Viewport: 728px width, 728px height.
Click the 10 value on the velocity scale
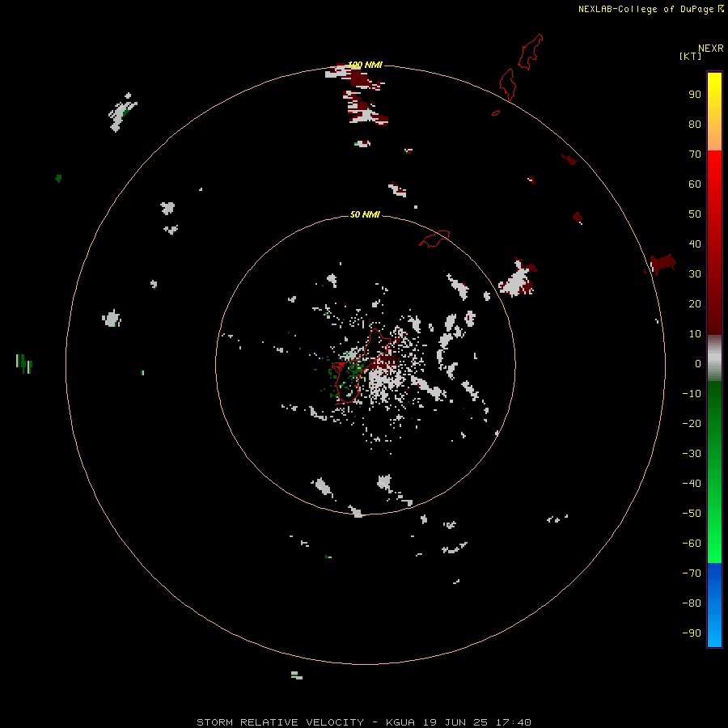tap(695, 334)
